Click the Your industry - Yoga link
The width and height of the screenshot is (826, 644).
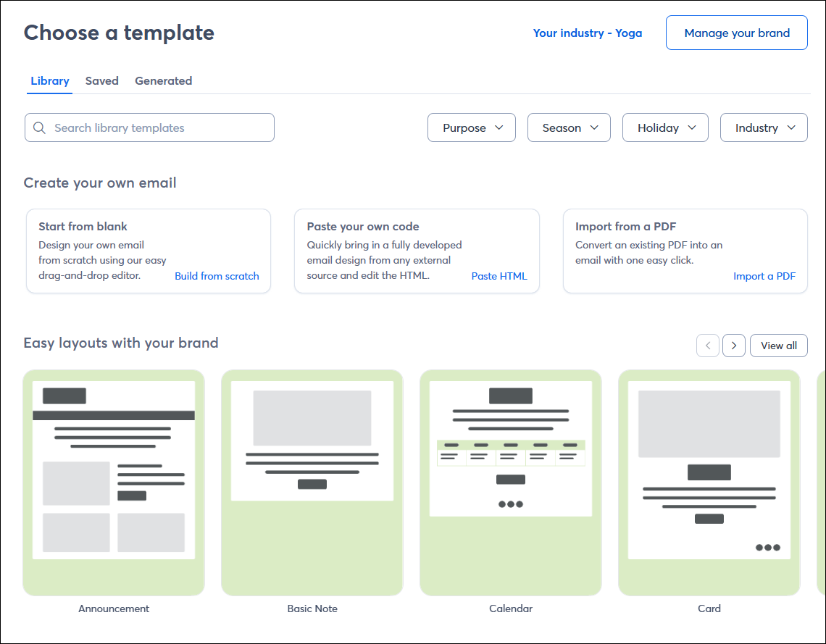tap(588, 33)
